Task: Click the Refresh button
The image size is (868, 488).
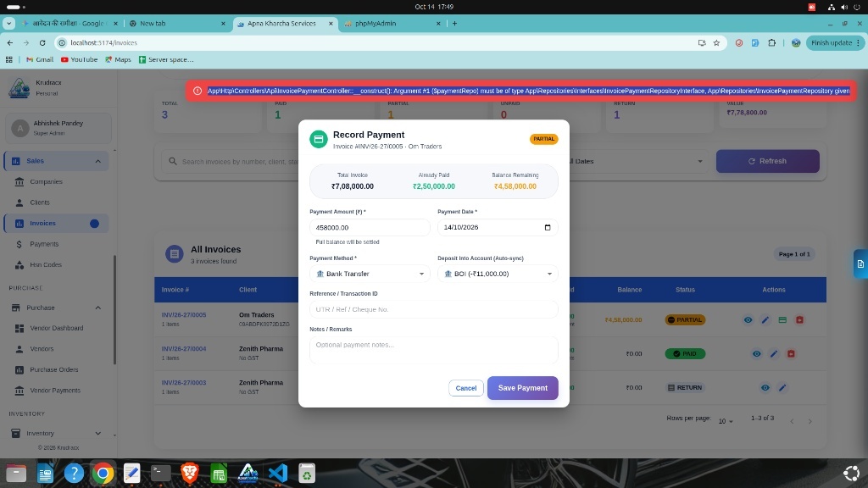Action: (767, 161)
